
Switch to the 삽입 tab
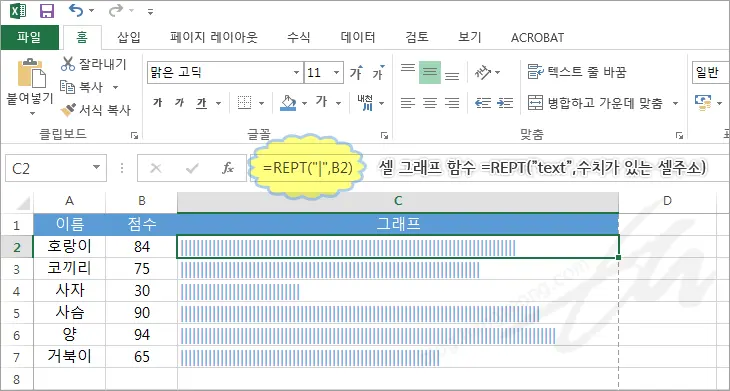(x=129, y=37)
